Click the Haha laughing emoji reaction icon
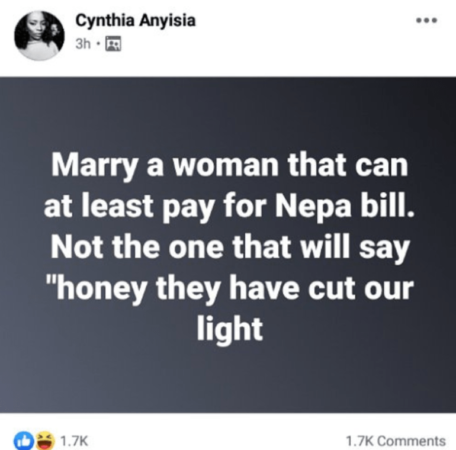Image resolution: width=456 pixels, height=450 pixels. tap(45, 440)
